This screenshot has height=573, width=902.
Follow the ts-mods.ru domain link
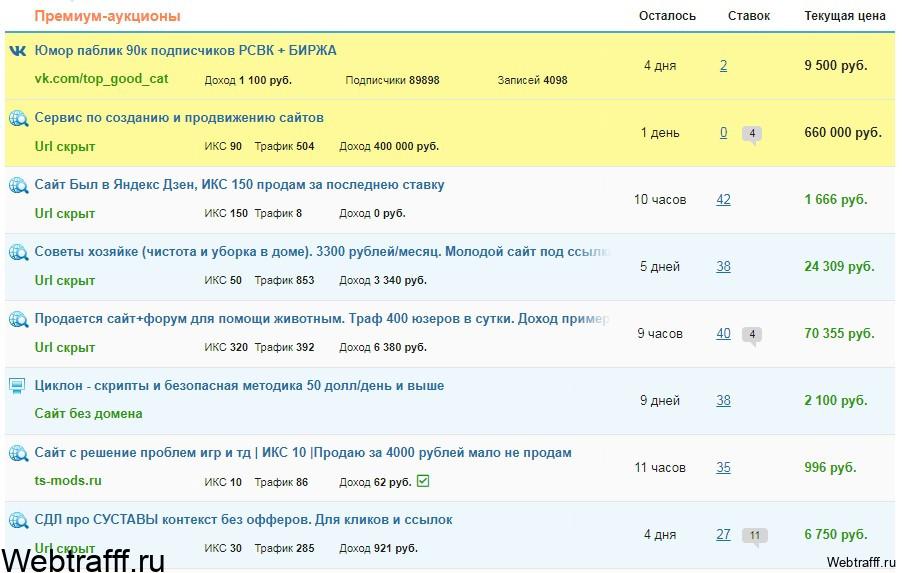68,480
